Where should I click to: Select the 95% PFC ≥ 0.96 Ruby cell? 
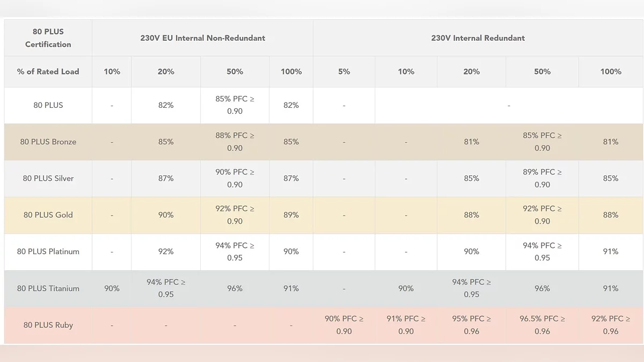pos(471,325)
